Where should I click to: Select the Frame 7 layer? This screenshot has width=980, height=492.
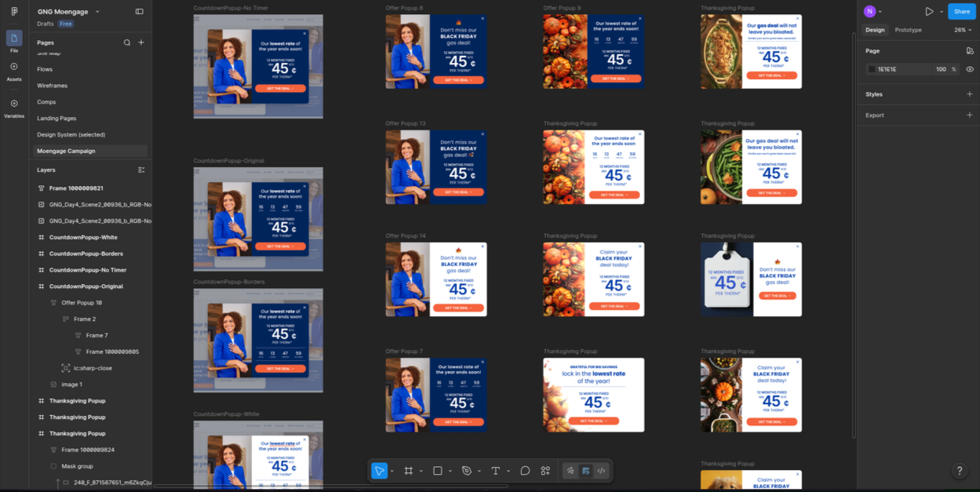click(x=97, y=335)
